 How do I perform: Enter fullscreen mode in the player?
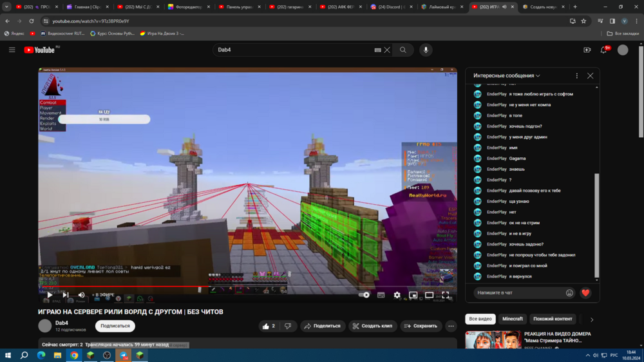445,295
